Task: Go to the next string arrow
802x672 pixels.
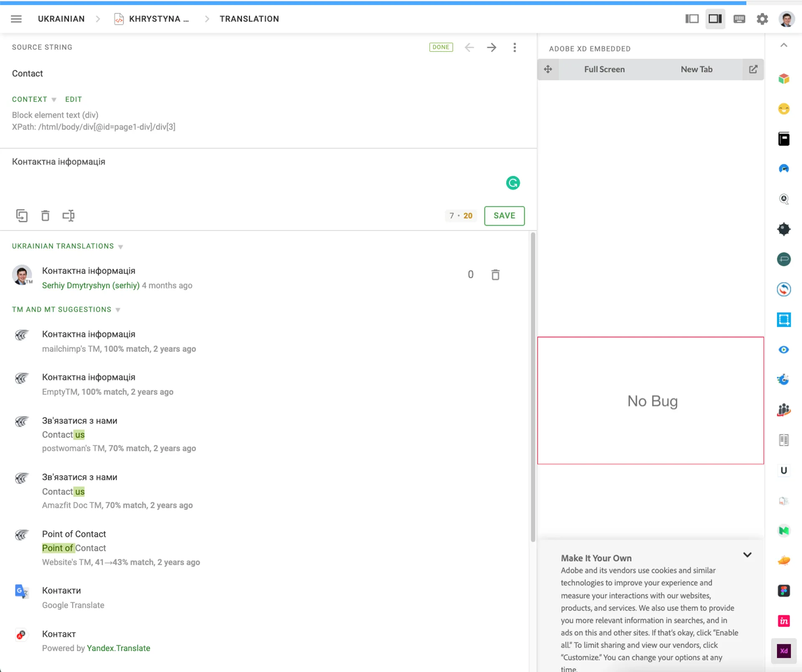Action: [x=492, y=47]
